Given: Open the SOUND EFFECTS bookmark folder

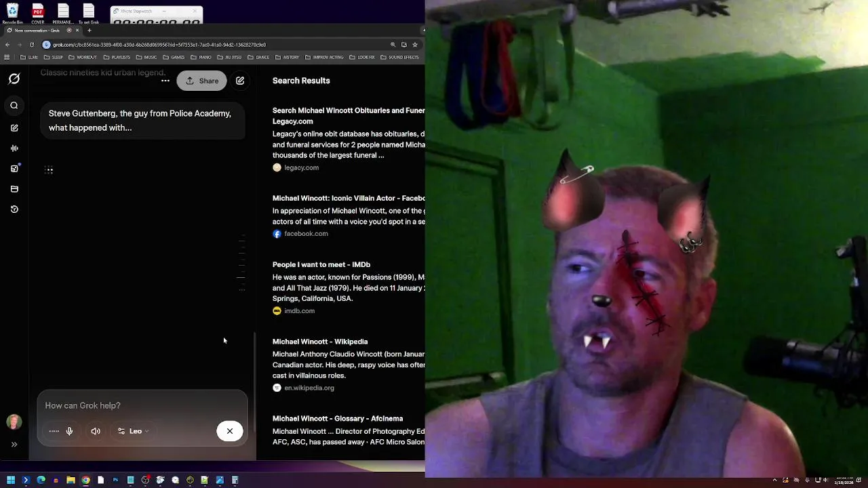Looking at the screenshot, I should pyautogui.click(x=399, y=58).
